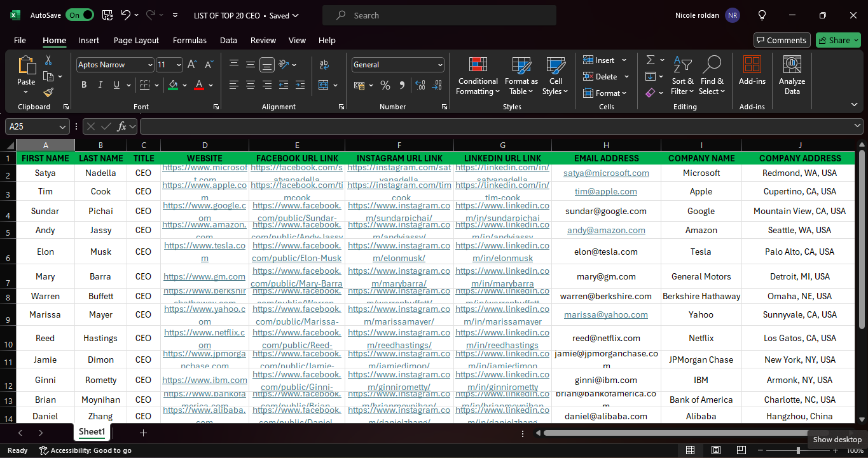The image size is (868, 458).
Task: Click the lightbulb icon in the title bar
Action: tap(762, 15)
